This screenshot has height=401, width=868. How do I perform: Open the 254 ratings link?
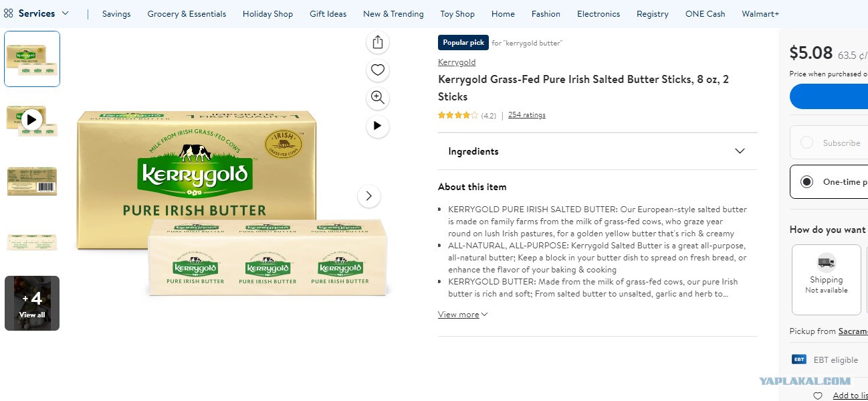[x=526, y=115]
